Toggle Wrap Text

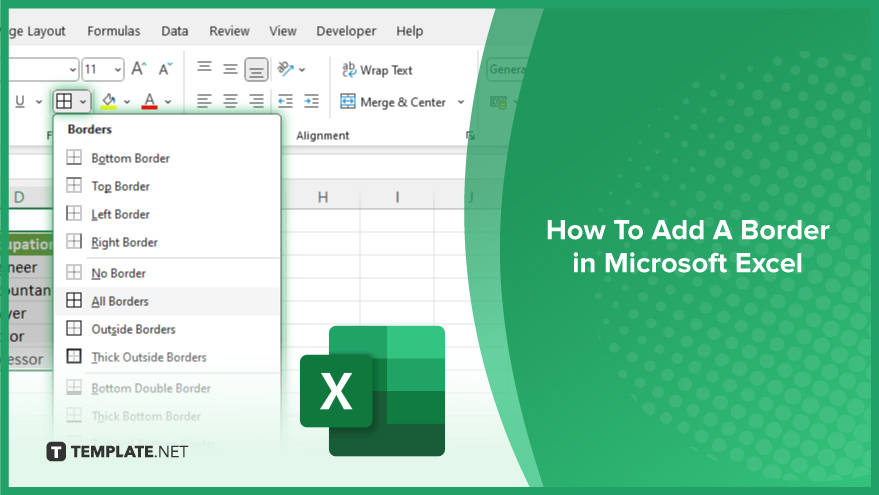tap(377, 70)
